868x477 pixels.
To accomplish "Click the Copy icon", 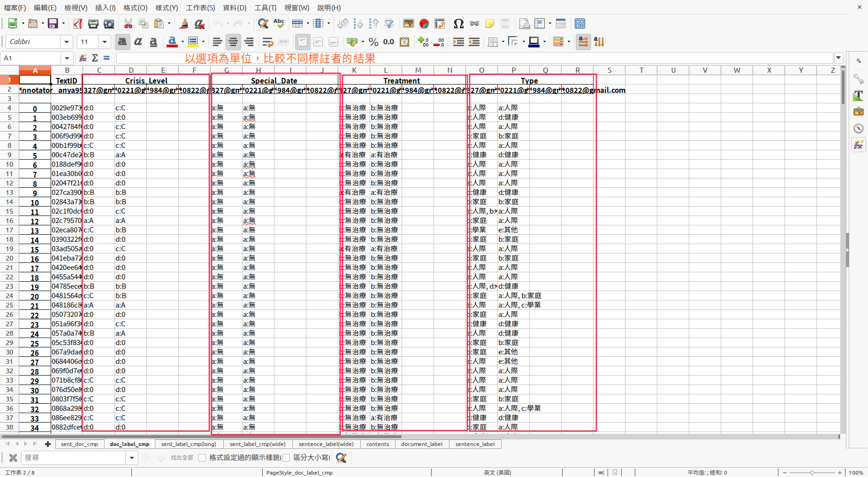I will pyautogui.click(x=144, y=23).
